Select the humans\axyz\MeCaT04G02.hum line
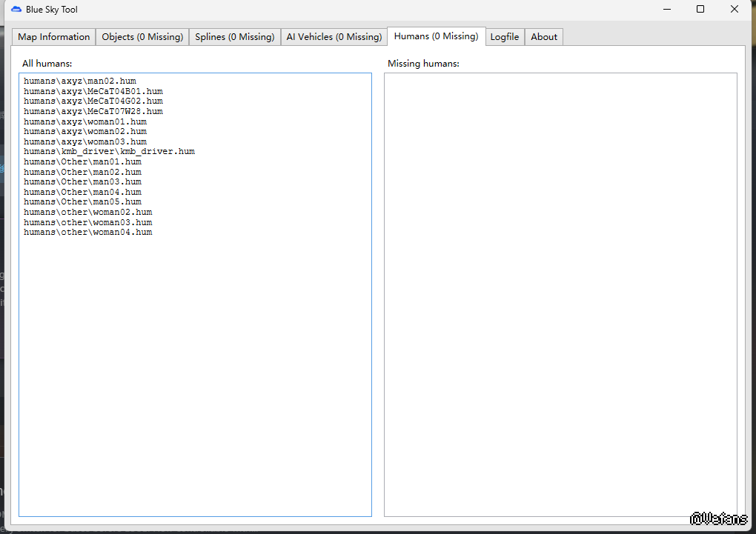The height and width of the screenshot is (534, 756). tap(93, 101)
